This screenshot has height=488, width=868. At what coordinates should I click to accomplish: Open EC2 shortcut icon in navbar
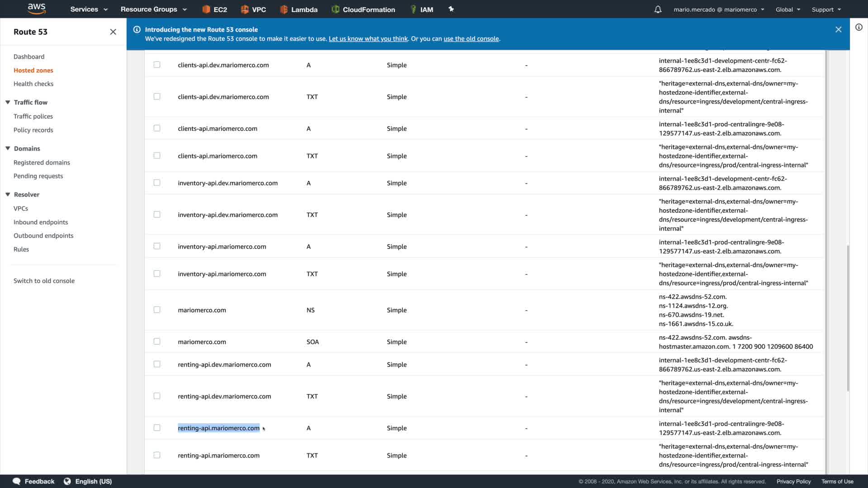[206, 9]
